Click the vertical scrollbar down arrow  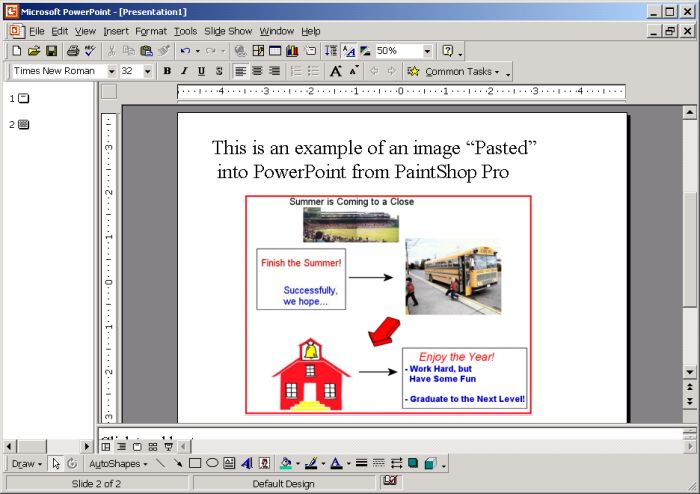689,371
